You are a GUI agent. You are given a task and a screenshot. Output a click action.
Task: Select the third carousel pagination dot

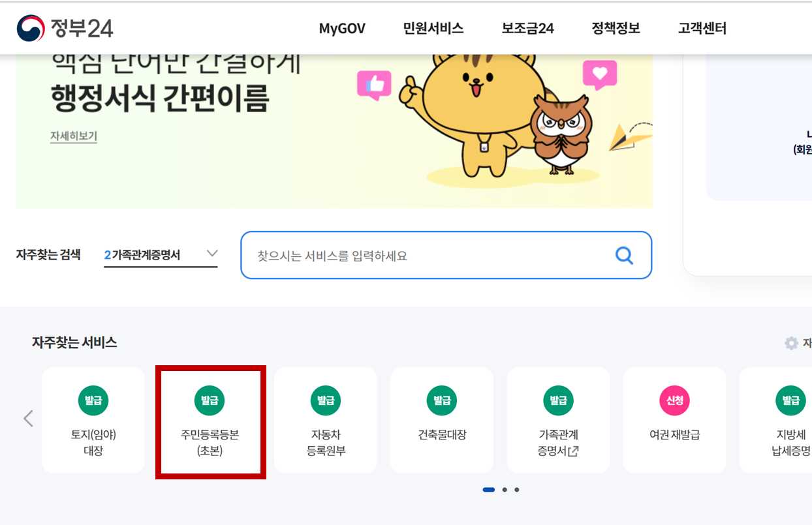click(x=516, y=490)
